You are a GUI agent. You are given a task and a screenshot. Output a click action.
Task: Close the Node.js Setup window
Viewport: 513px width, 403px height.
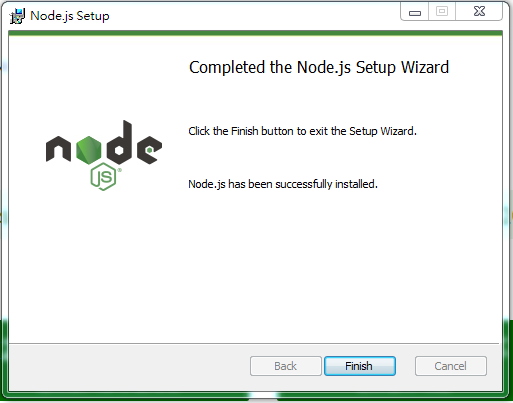[x=479, y=12]
